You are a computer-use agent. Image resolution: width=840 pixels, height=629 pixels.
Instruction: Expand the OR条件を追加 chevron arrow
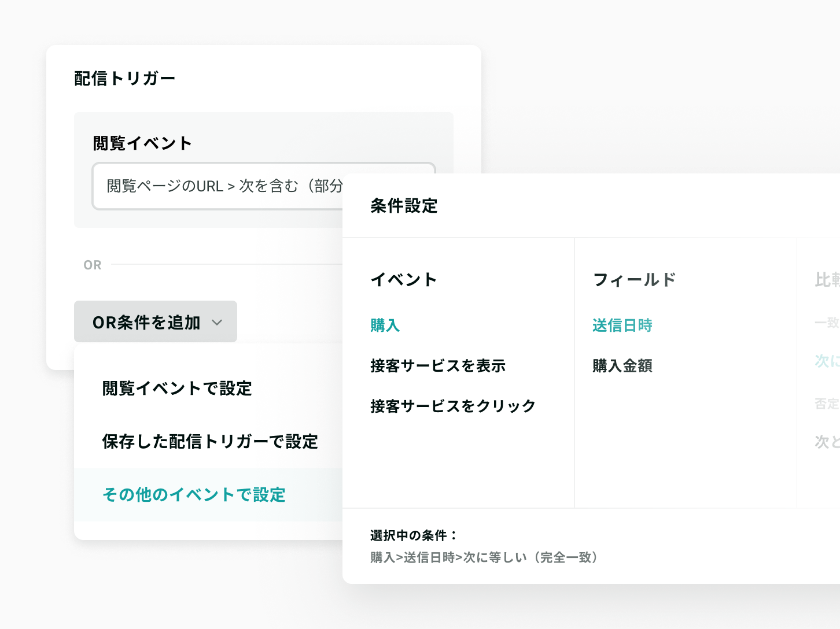click(217, 323)
